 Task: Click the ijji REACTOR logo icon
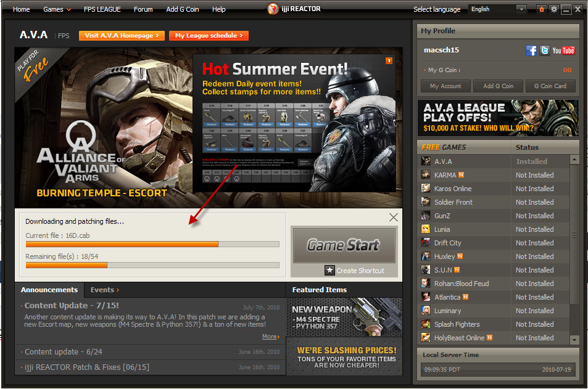[x=273, y=9]
